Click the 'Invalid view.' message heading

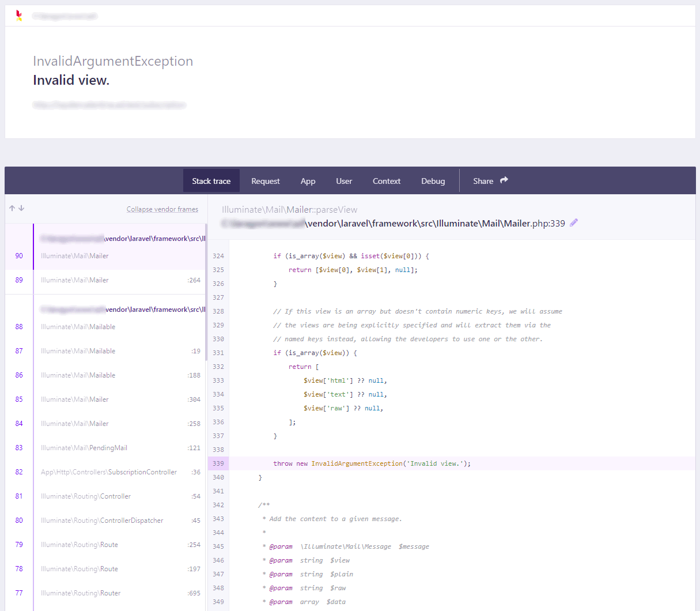click(x=71, y=80)
